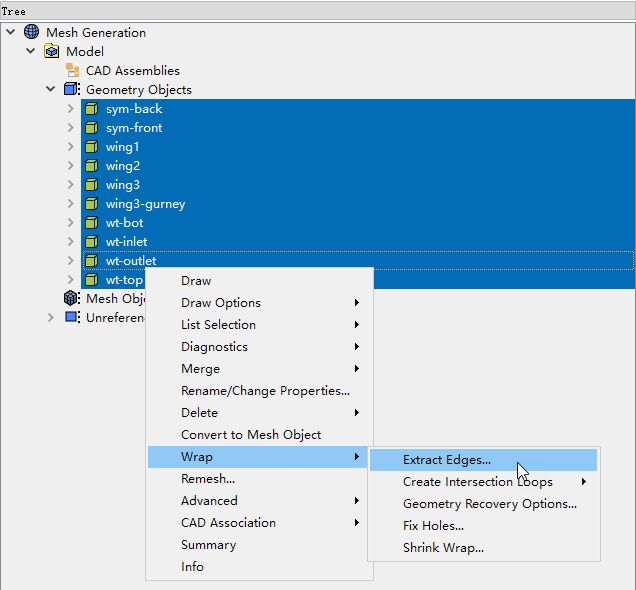Click the Model node icon
636x590 pixels.
tap(51, 51)
